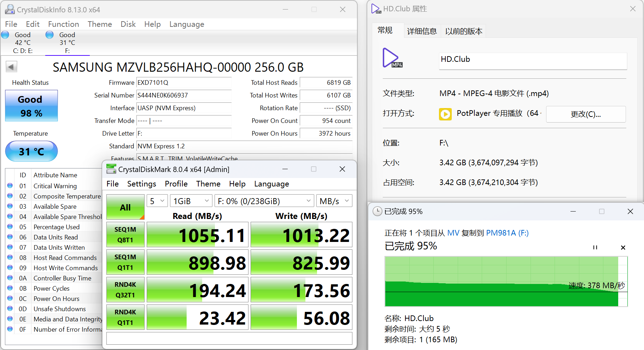
Task: Pause the file copy operation
Action: pyautogui.click(x=595, y=248)
